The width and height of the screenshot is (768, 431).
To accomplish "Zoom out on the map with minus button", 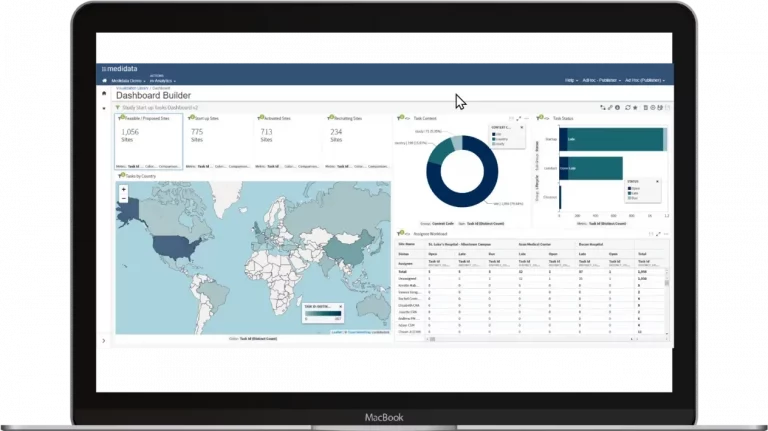I will tap(124, 199).
